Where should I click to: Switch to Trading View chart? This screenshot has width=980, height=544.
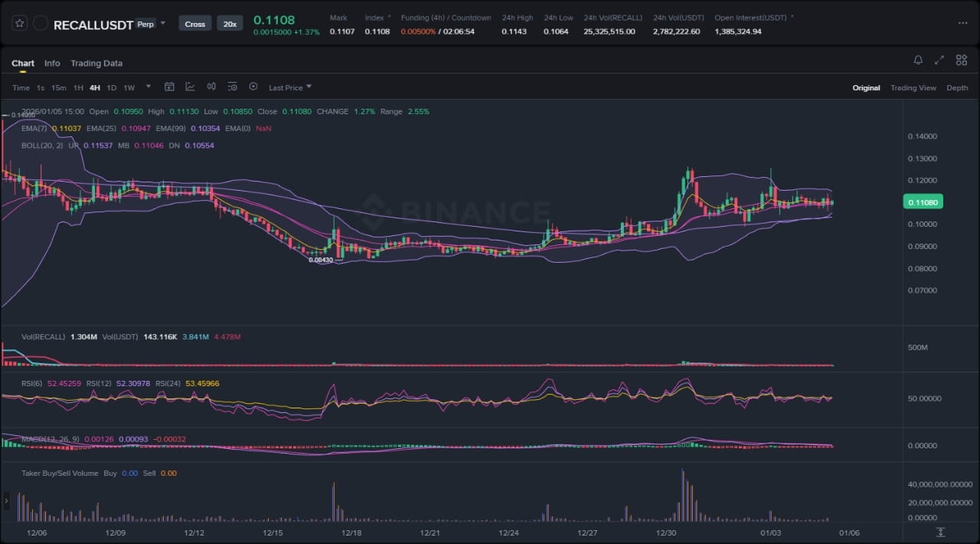(913, 88)
